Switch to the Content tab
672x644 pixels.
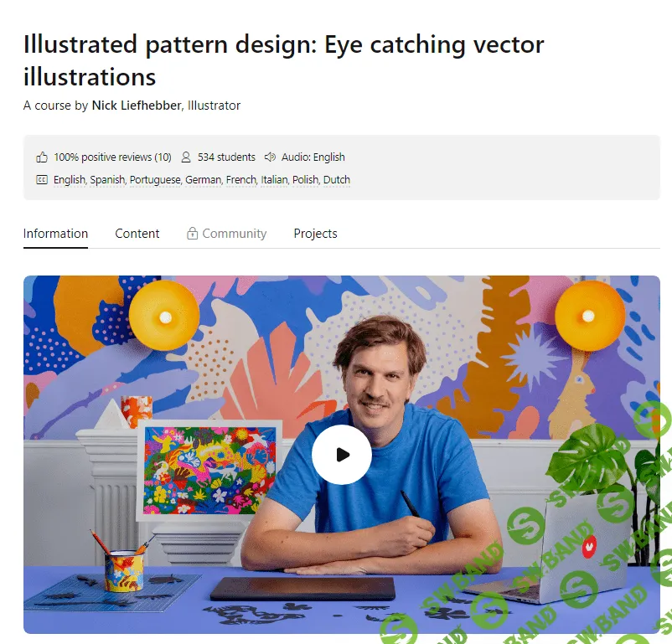(x=137, y=234)
